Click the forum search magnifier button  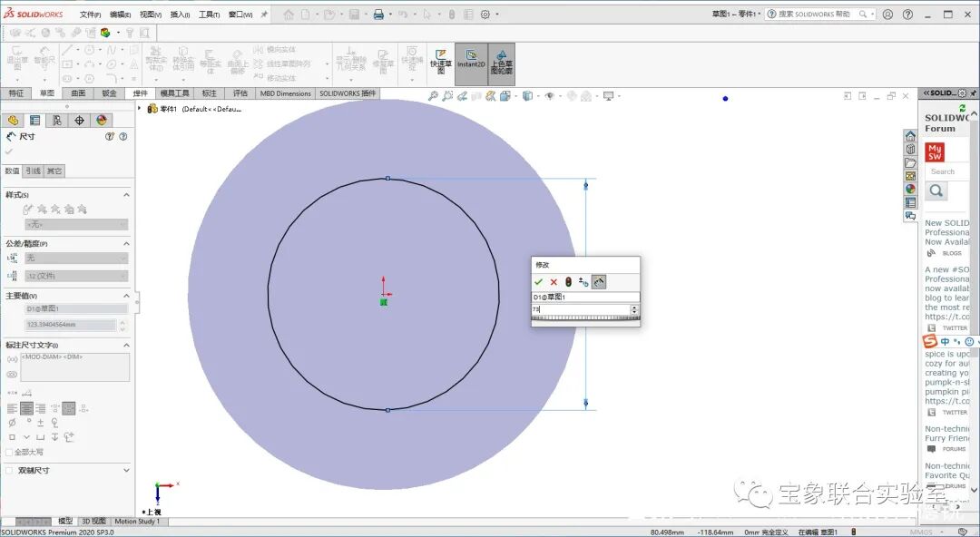pyautogui.click(x=936, y=190)
